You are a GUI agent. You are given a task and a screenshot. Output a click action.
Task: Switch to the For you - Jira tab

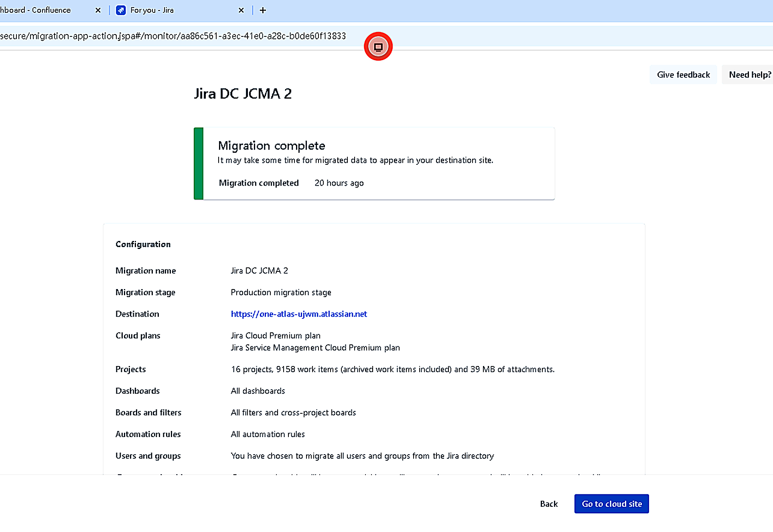point(152,10)
